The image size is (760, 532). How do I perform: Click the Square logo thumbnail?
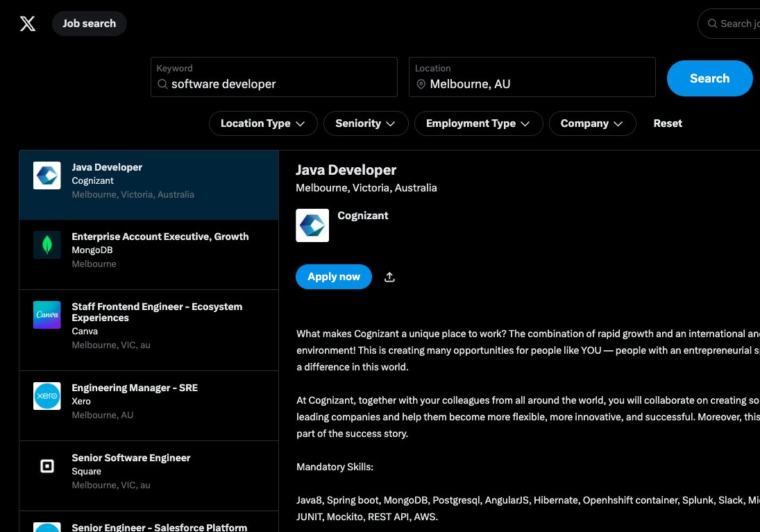coord(47,466)
